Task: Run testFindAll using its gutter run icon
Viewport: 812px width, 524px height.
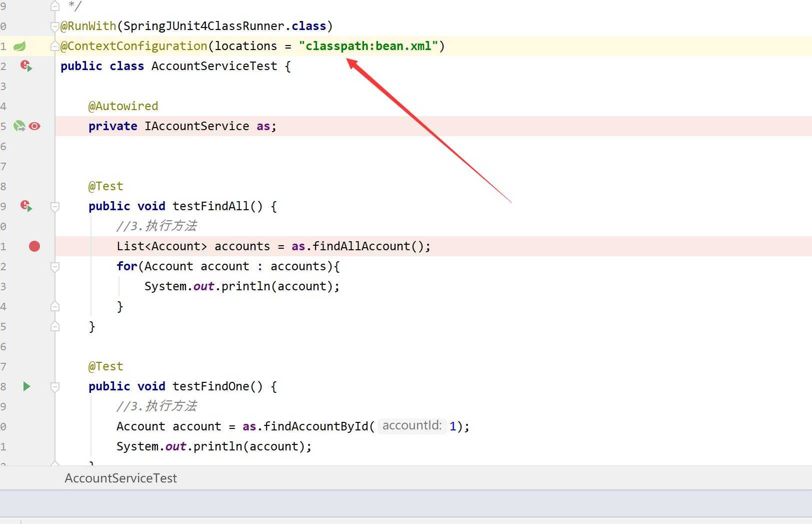Action: [x=26, y=206]
